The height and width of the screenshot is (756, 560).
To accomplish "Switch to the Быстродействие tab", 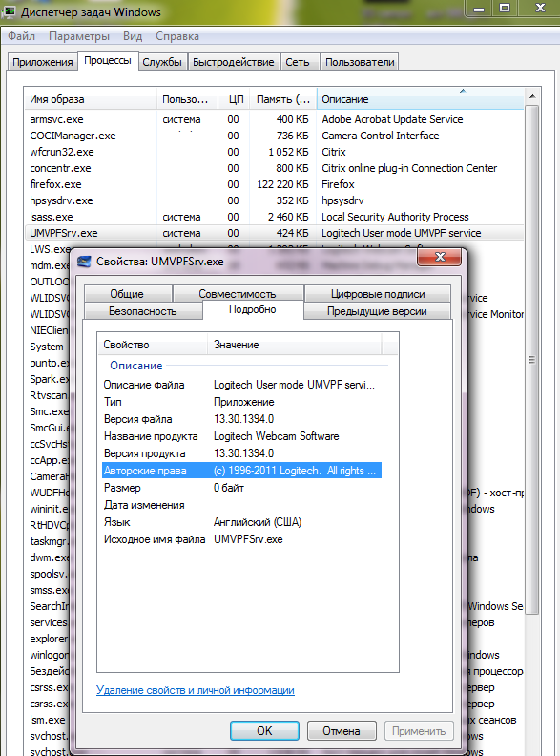I will [x=233, y=62].
